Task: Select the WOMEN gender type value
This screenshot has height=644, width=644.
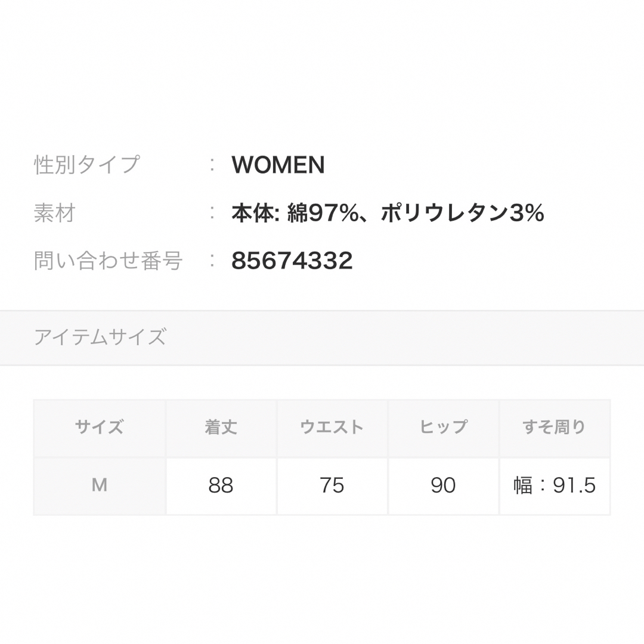Action: [x=278, y=165]
